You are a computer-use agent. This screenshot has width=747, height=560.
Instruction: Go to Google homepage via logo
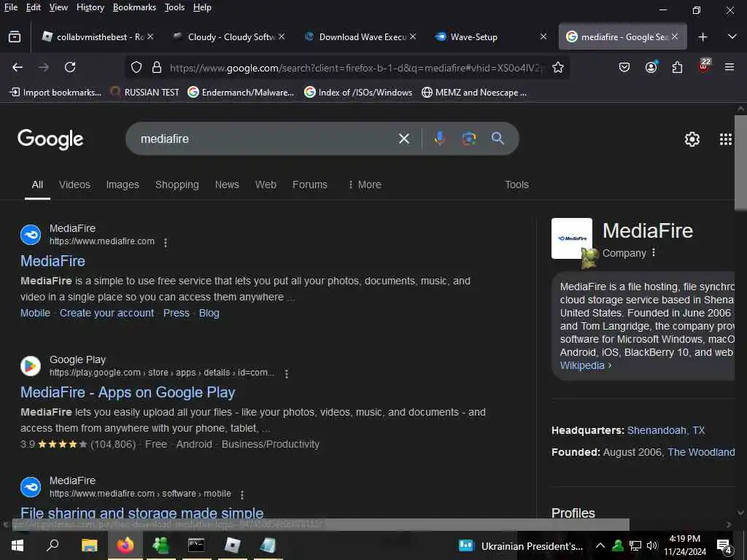(x=50, y=139)
